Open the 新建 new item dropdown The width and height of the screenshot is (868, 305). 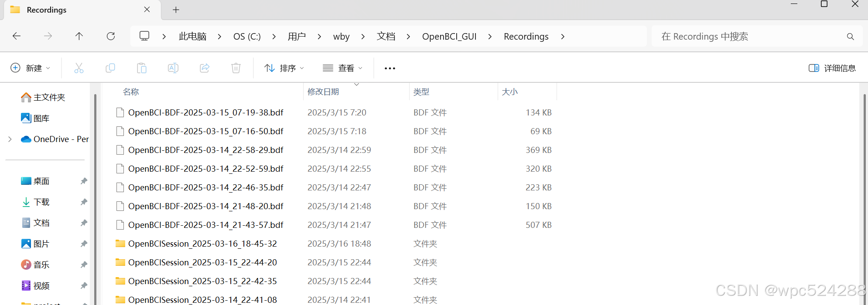[30, 68]
